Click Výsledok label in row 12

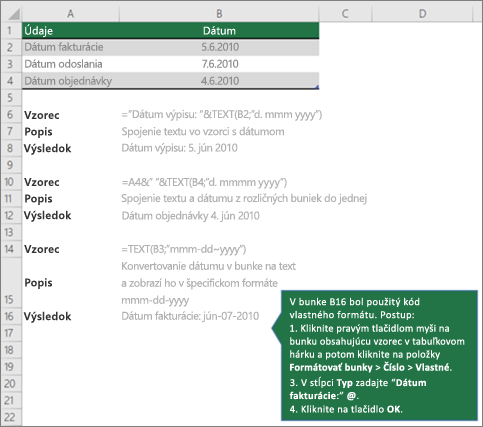tap(47, 215)
